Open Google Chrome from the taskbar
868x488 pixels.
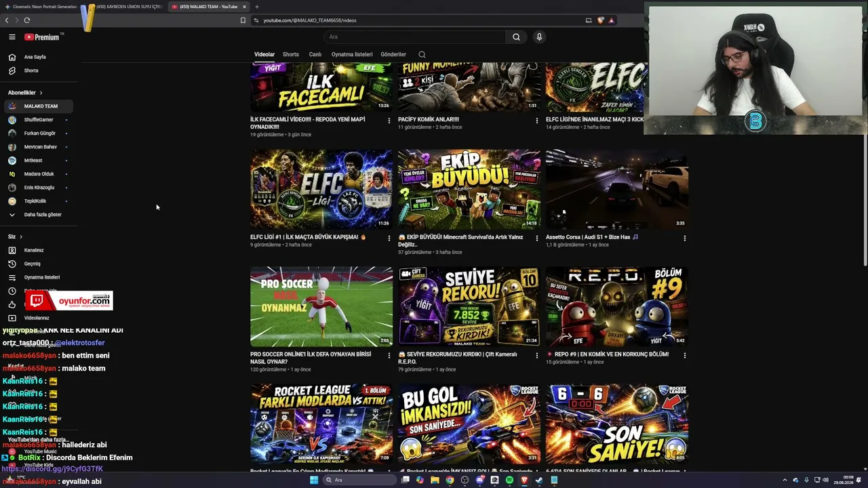(450, 480)
